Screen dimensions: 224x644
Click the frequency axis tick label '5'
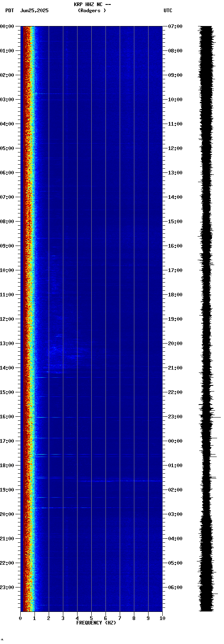[91, 618]
